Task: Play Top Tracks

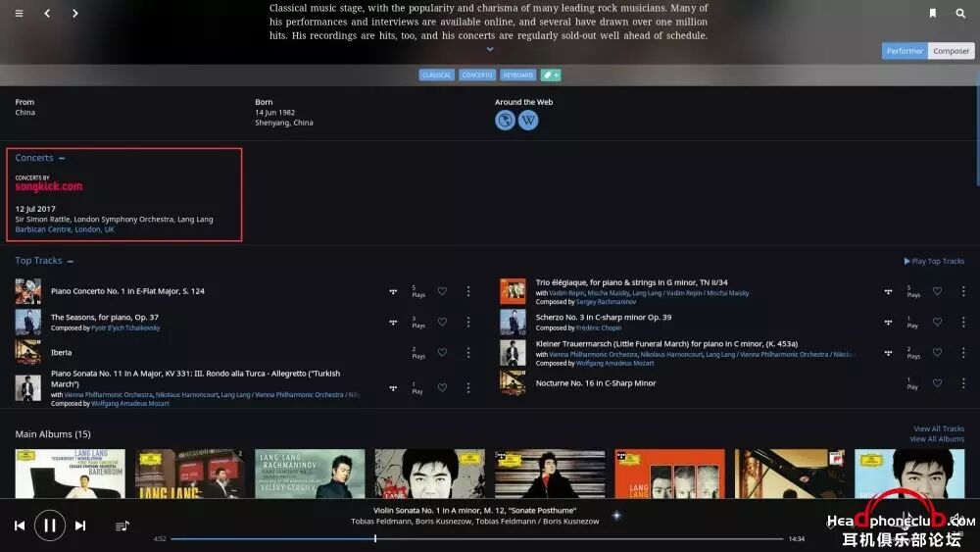Action: [x=934, y=262]
